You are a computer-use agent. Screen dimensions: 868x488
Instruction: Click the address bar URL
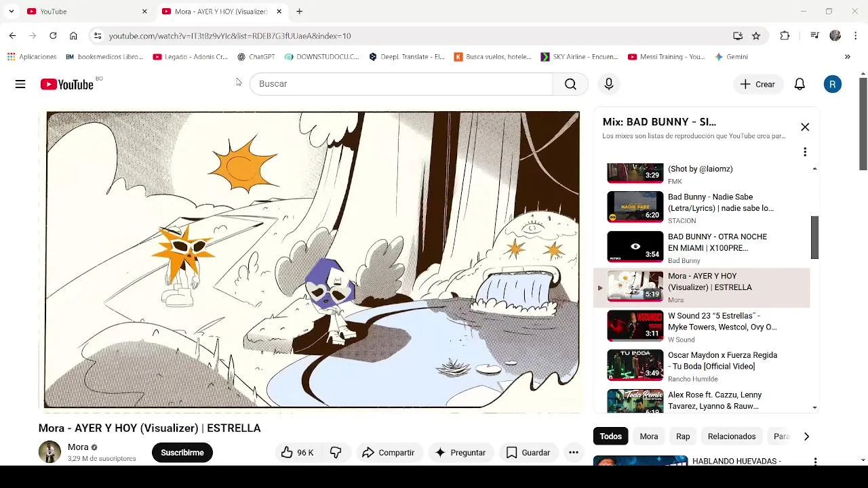point(230,36)
